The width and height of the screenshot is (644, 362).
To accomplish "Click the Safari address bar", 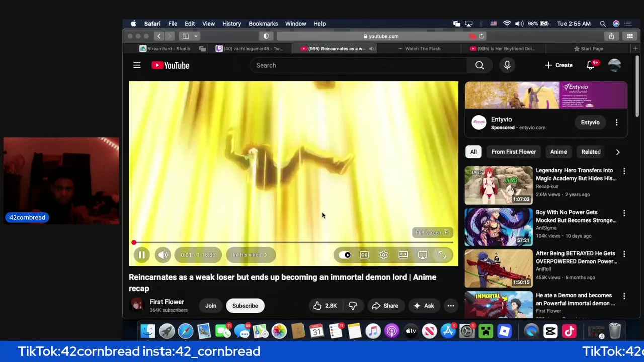I will tap(381, 36).
